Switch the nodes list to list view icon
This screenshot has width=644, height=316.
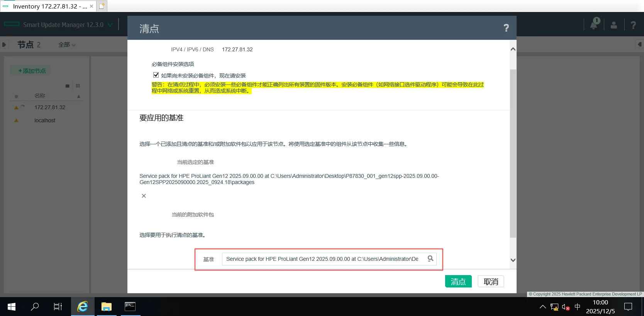click(x=68, y=86)
